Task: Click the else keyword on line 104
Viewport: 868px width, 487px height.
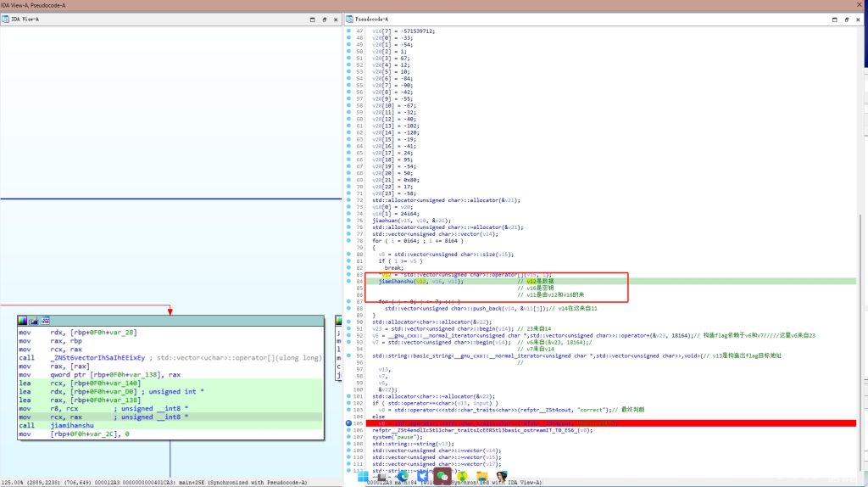Action: tap(378, 417)
